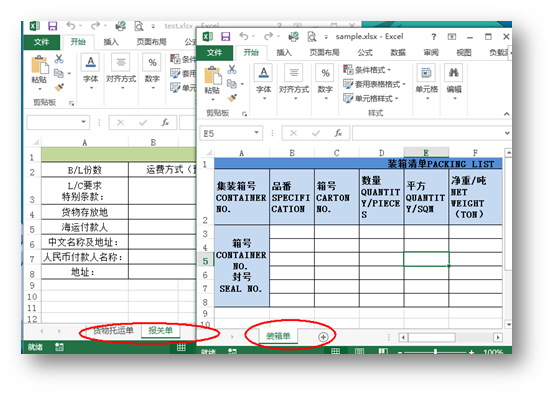This screenshot has width=554, height=396.
Task: Open ribbon display options in sample.xlsx
Action: 452,37
